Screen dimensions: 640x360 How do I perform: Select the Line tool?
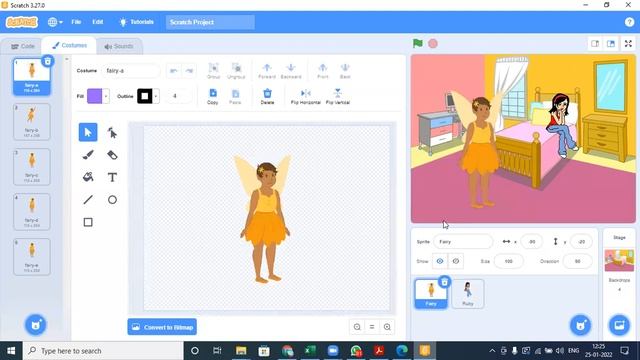coord(88,200)
